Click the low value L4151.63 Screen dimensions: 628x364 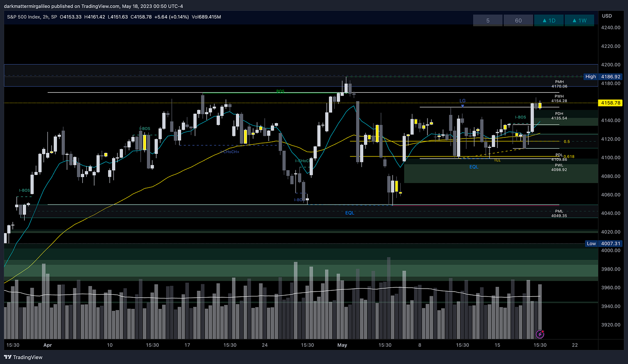pyautogui.click(x=118, y=17)
